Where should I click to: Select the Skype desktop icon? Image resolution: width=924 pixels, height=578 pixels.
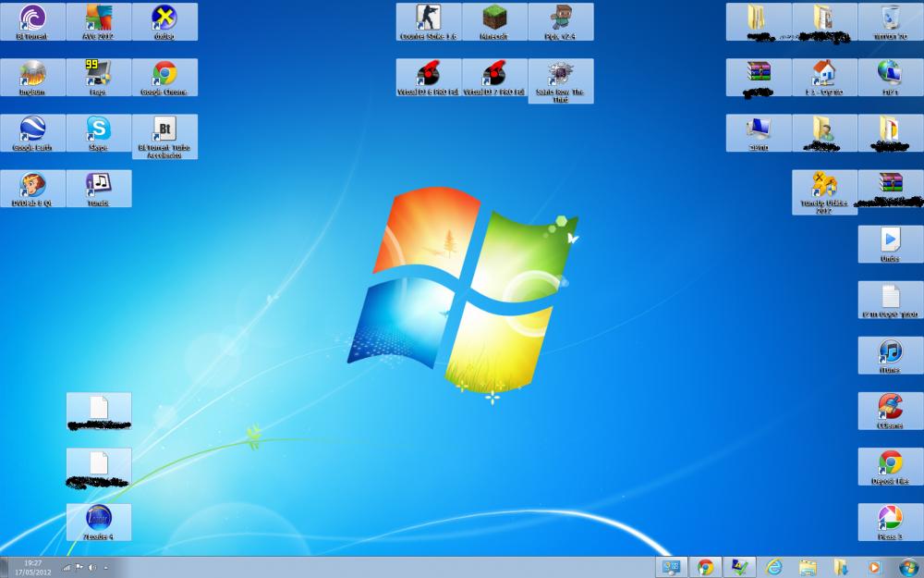coord(99,132)
